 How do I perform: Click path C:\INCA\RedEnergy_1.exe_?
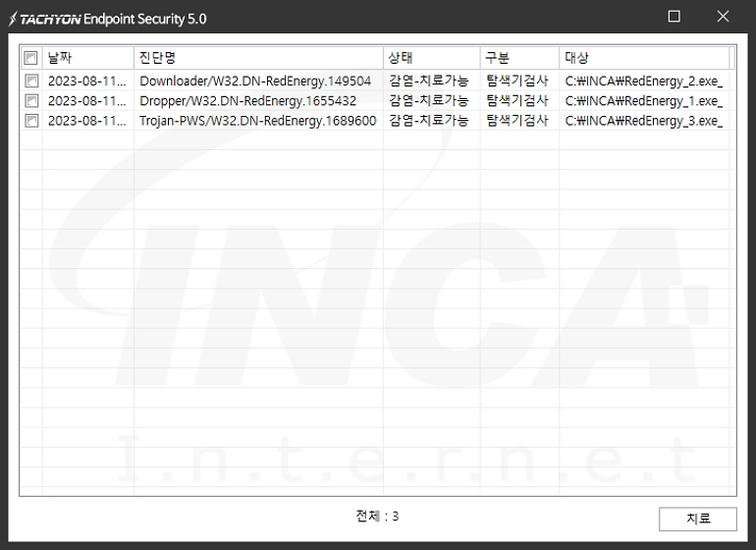(644, 100)
